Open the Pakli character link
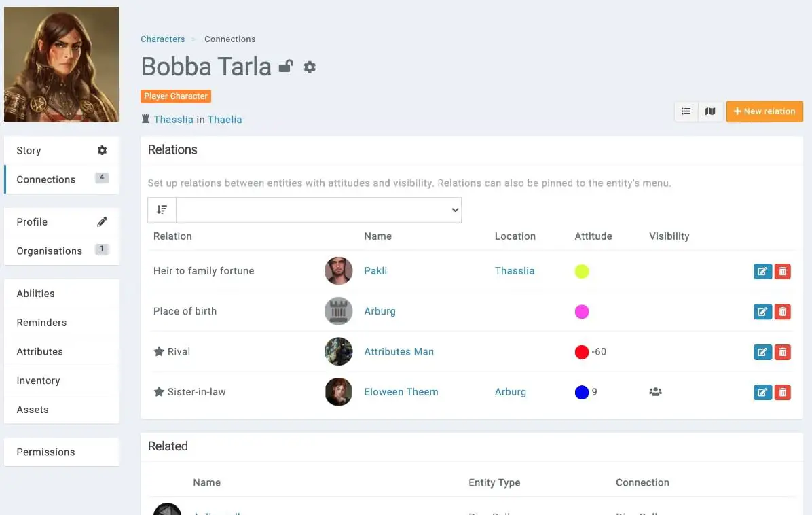 375,270
